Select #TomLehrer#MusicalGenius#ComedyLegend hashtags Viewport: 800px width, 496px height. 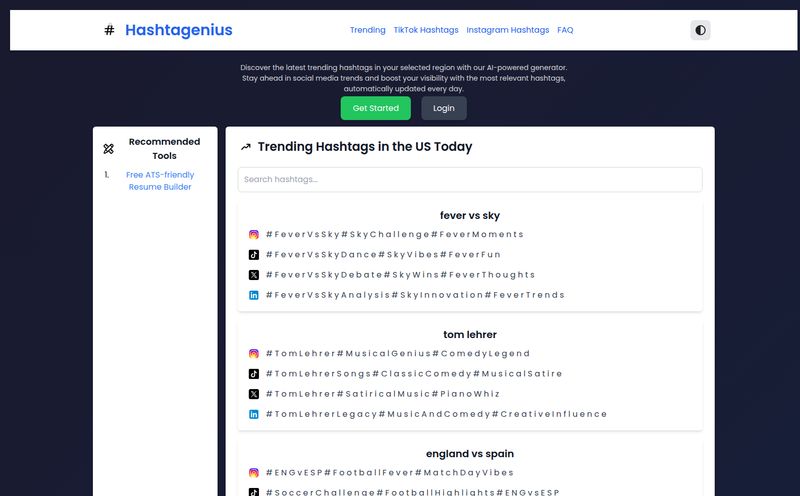pos(398,354)
